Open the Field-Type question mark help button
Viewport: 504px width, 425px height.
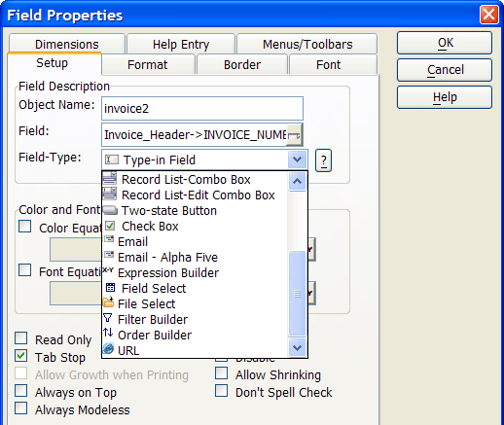tap(323, 160)
